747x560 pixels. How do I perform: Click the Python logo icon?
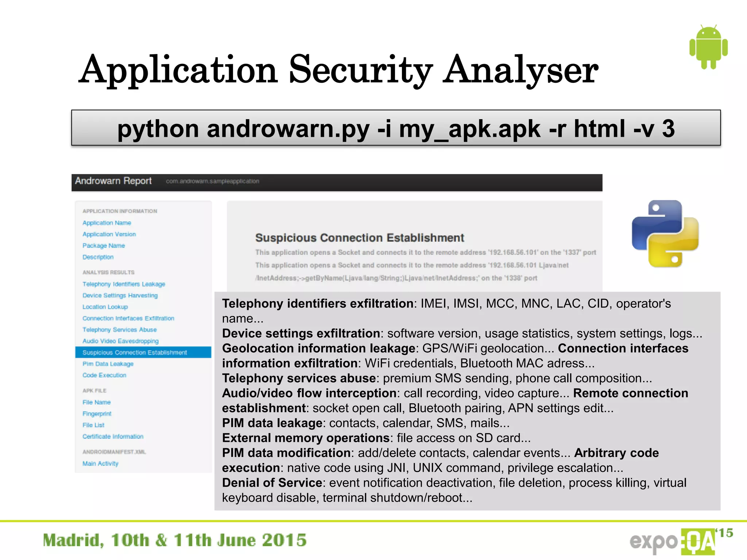(x=665, y=234)
